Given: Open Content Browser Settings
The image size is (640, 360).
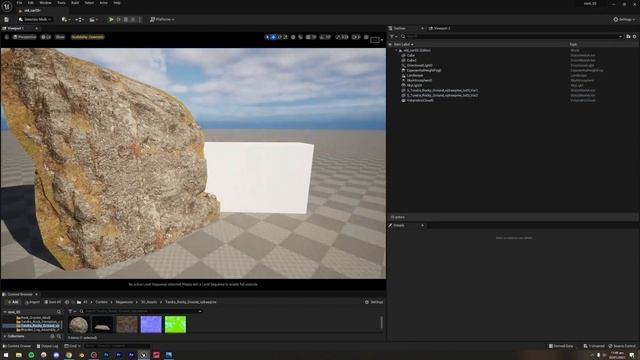Looking at the screenshot, I should pos(374,302).
